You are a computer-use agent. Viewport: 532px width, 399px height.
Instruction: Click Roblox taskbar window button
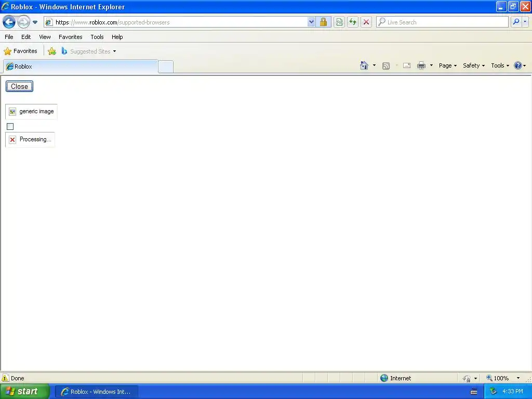coord(97,392)
